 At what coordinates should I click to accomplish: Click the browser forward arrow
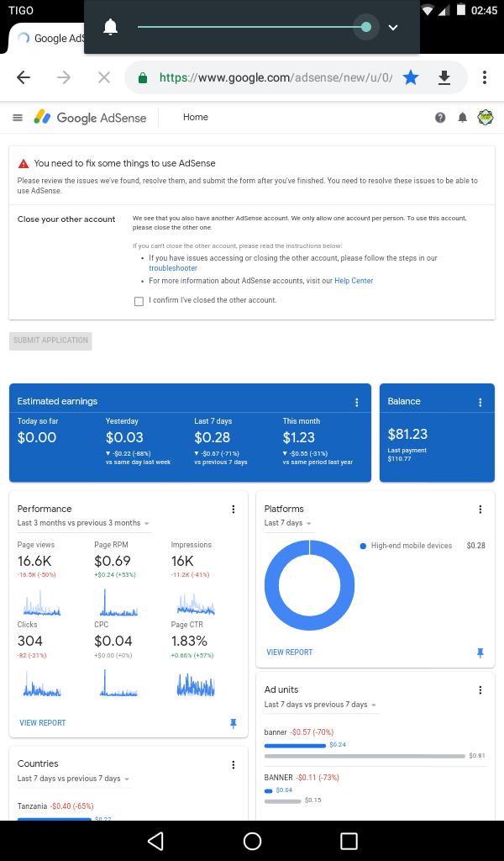(x=64, y=77)
